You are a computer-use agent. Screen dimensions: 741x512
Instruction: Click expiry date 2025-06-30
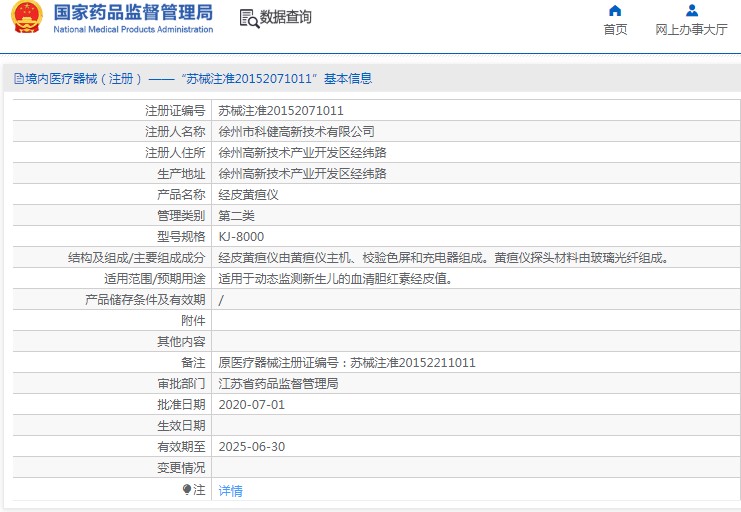[x=252, y=447]
